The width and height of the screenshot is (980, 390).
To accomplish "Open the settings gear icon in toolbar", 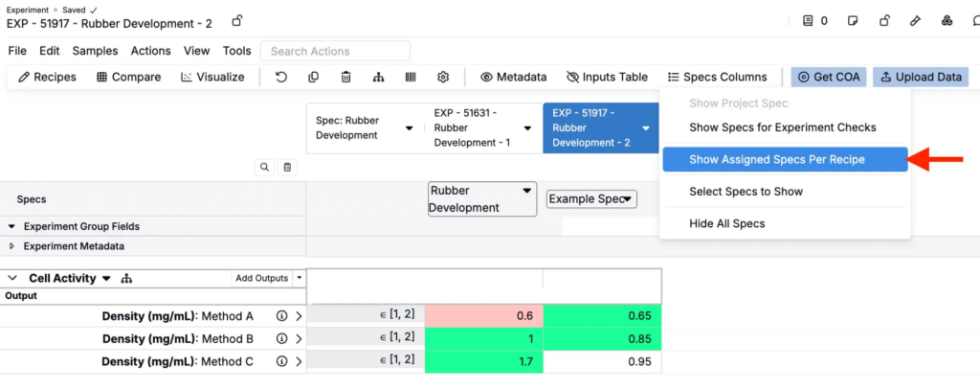I will 443,77.
